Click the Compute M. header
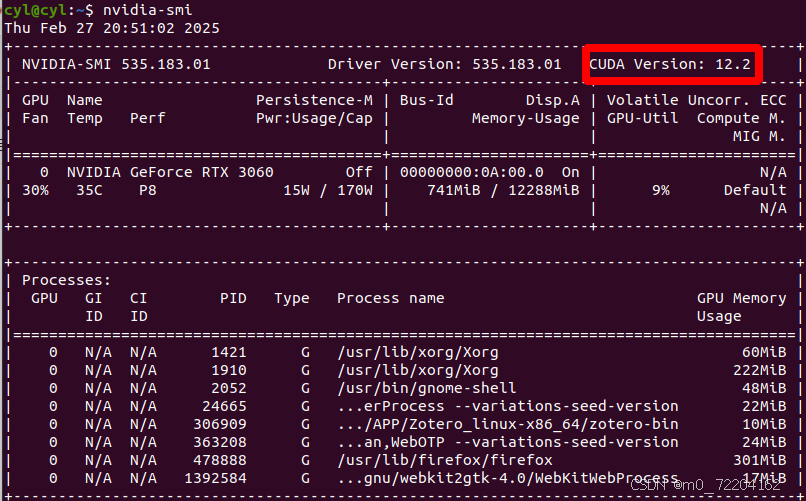Image resolution: width=806 pixels, height=501 pixels. pos(741,119)
